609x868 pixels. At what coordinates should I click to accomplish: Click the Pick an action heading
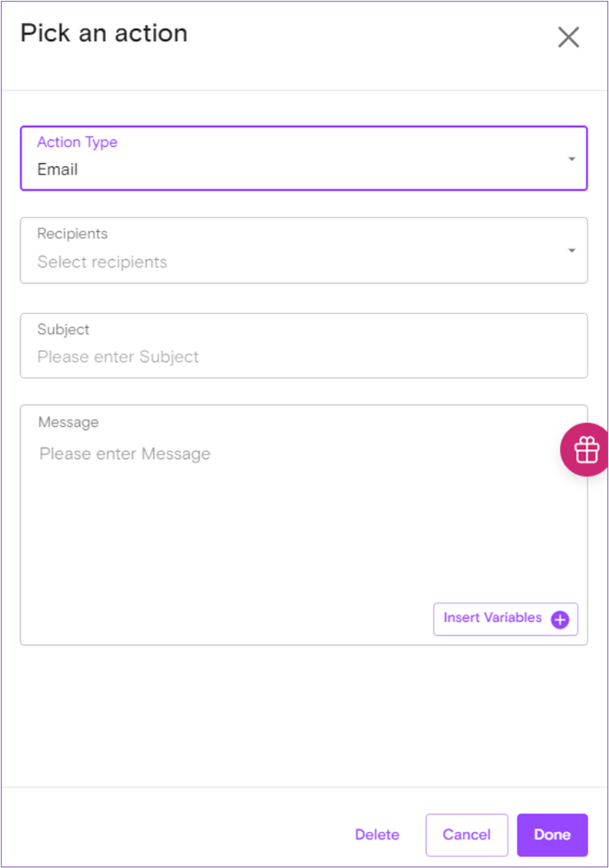pyautogui.click(x=104, y=34)
